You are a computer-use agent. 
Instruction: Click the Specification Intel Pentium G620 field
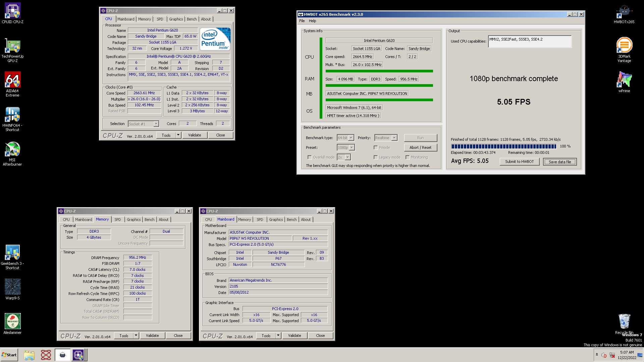tap(178, 56)
